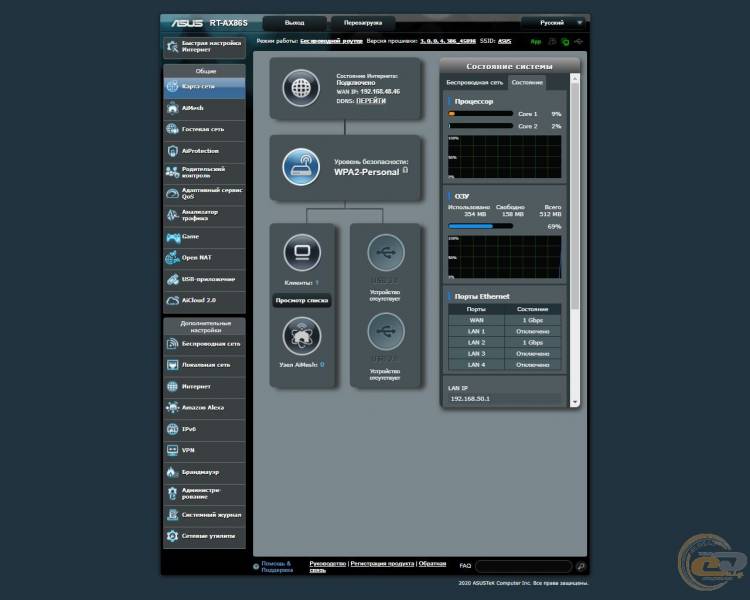Open the AiProtection page
Image resolution: width=750 pixels, height=600 pixels.
[x=204, y=151]
